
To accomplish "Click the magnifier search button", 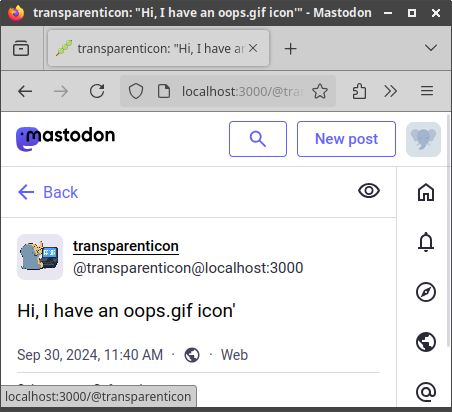I will [x=258, y=139].
